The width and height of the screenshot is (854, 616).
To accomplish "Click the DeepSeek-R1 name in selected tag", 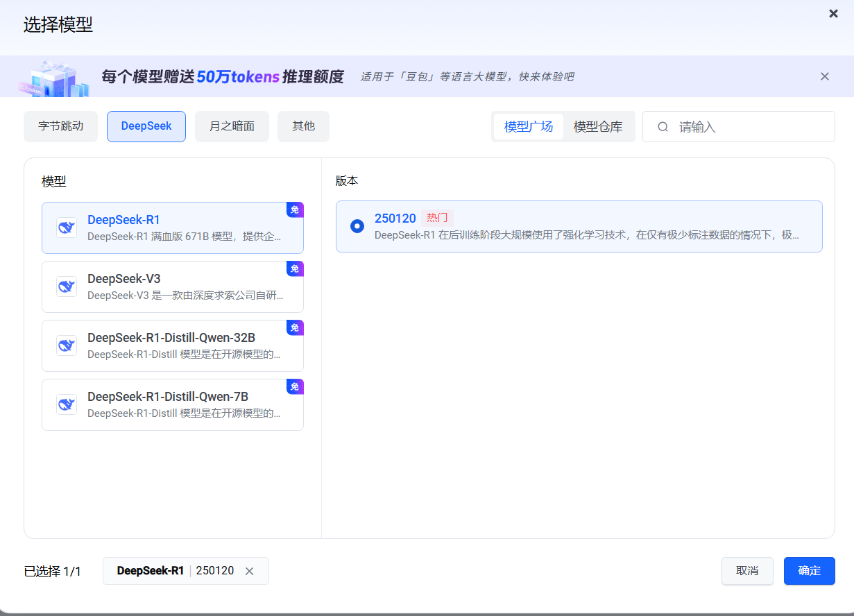I will tap(151, 571).
